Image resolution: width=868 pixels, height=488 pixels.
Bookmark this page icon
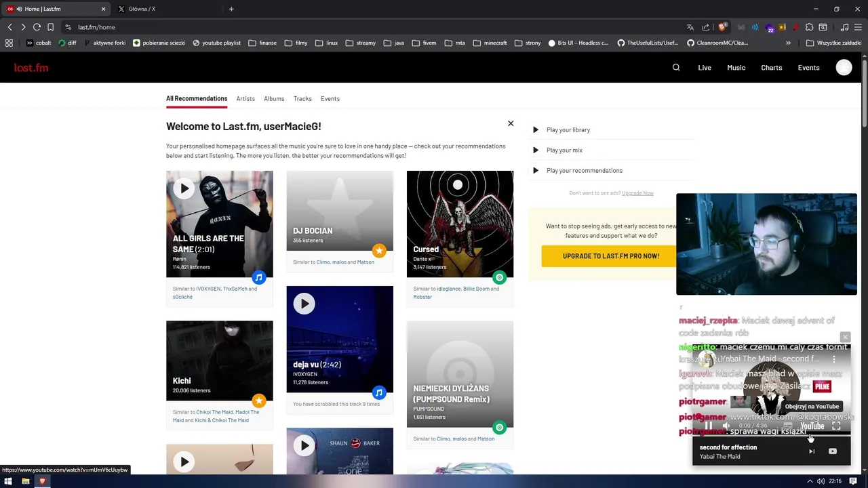coord(50,27)
